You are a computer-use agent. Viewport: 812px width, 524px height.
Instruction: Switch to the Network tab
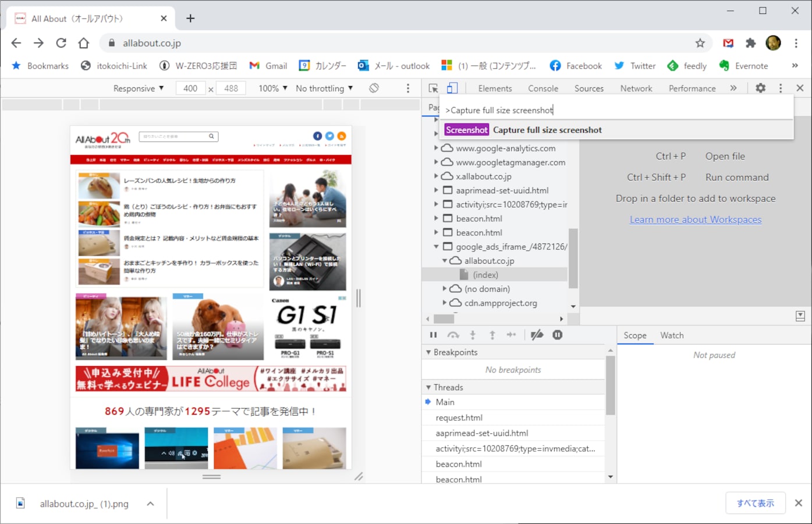coord(635,88)
